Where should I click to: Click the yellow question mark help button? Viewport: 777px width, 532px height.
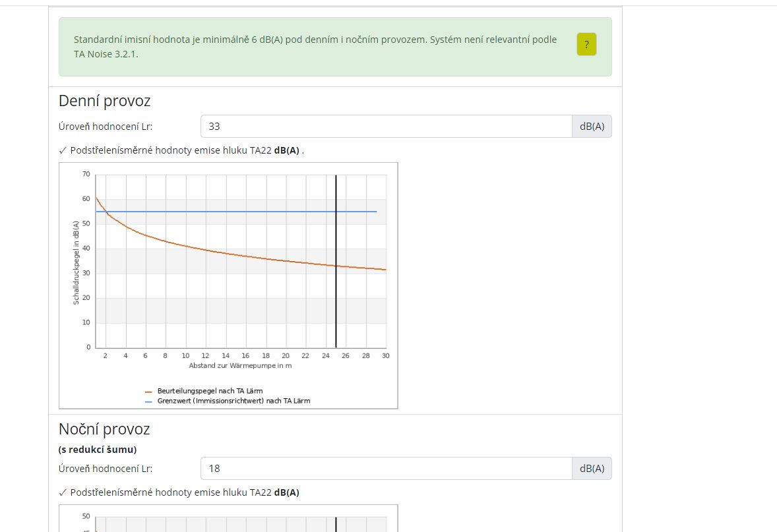(x=586, y=45)
